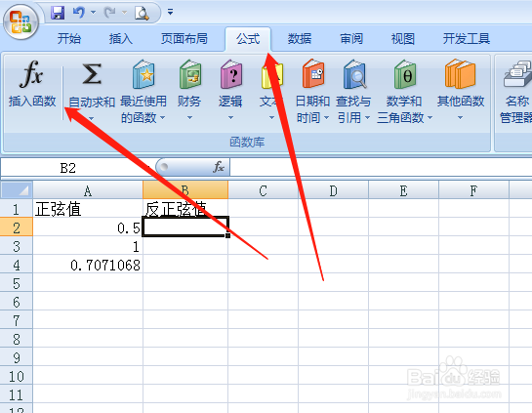Select column E header
532x413 pixels.
point(403,190)
